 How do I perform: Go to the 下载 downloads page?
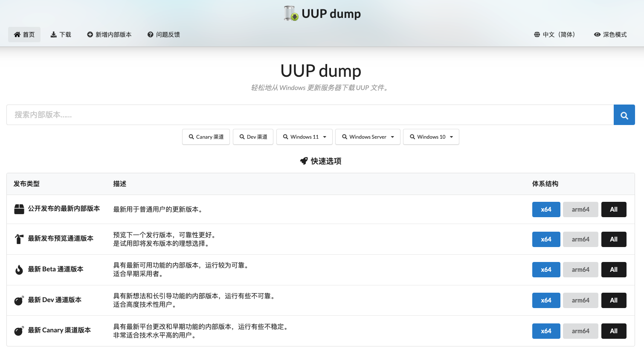[x=61, y=35]
